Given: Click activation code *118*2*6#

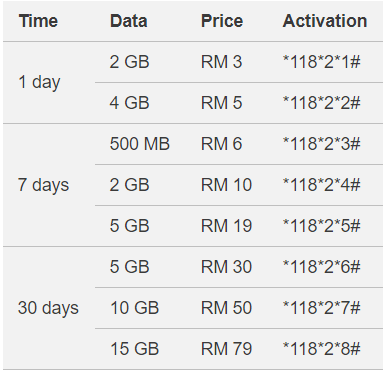Looking at the screenshot, I should point(322,267).
